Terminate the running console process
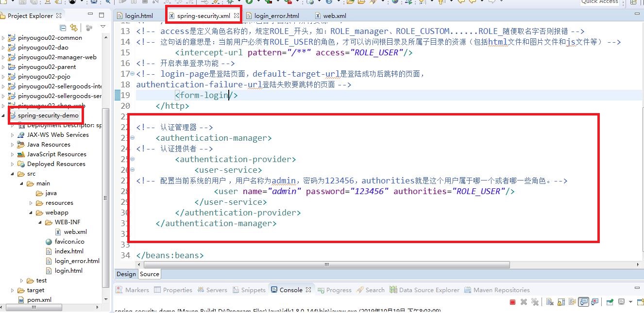 point(512,302)
